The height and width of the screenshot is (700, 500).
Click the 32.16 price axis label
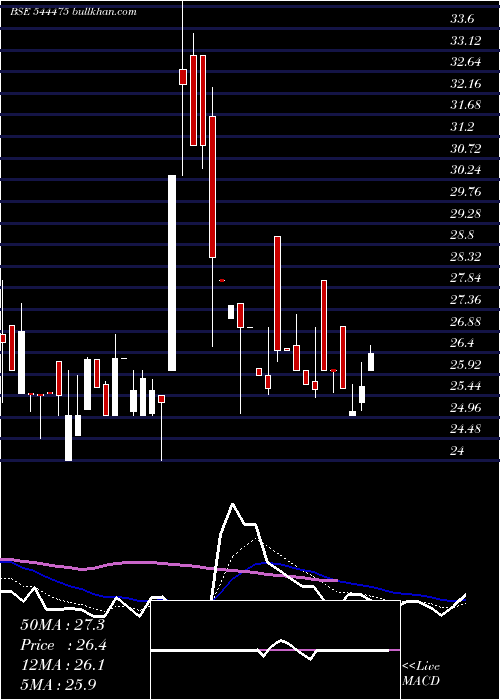pos(466,84)
